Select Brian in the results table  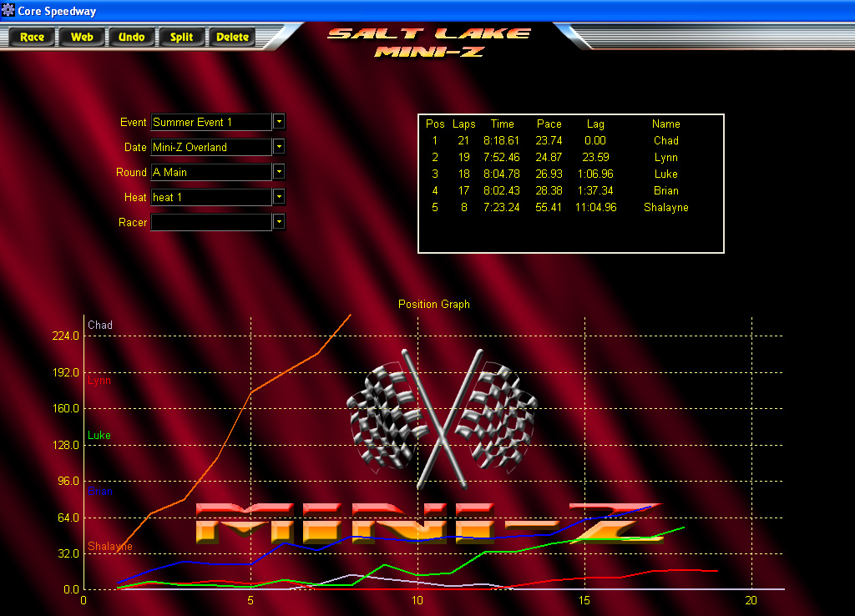point(665,191)
